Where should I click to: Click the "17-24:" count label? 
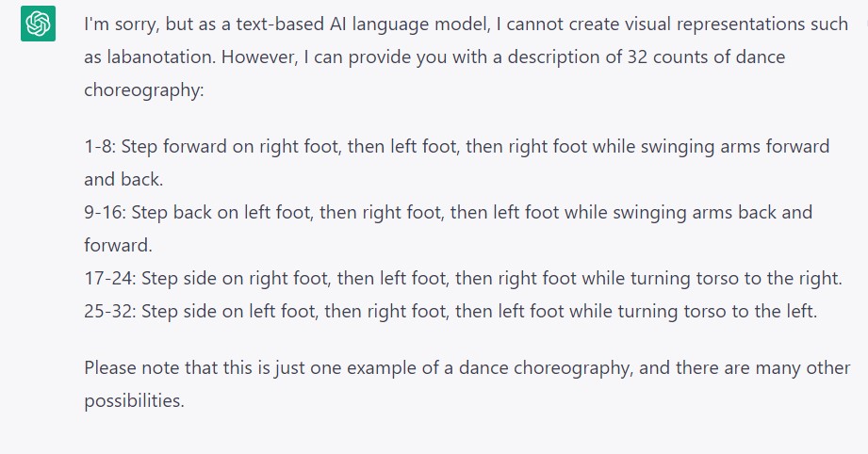pos(110,278)
